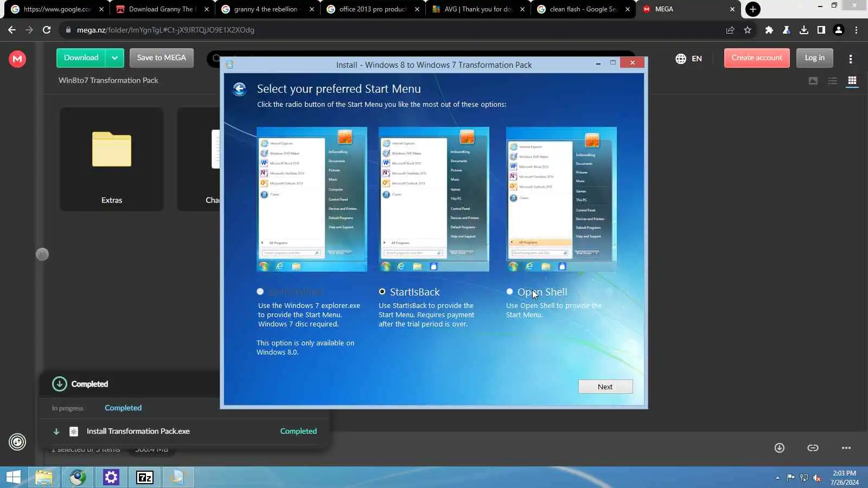Go back with installer's blue arrow
This screenshot has height=488, width=868.
point(240,89)
